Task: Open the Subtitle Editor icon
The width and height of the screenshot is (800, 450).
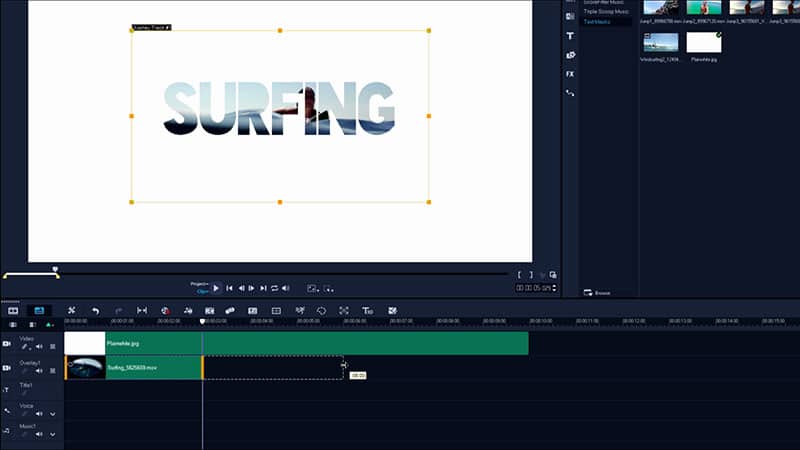Action: (253, 311)
